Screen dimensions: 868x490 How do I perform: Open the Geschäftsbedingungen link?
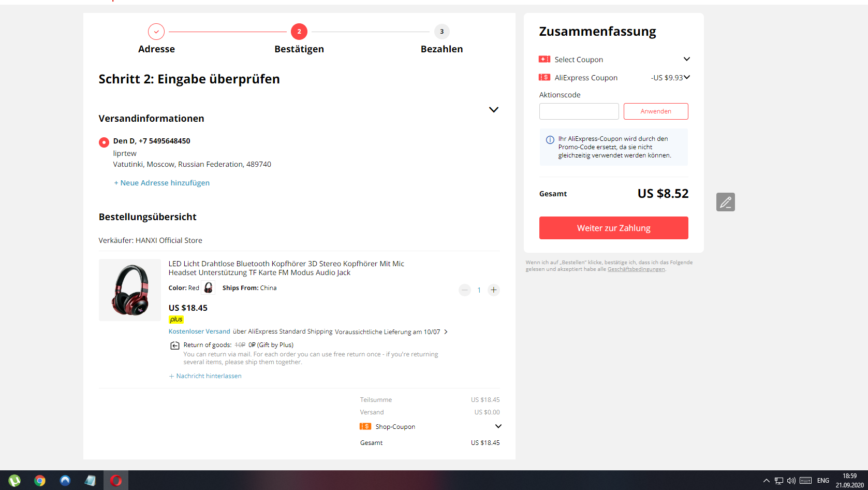[x=636, y=269]
